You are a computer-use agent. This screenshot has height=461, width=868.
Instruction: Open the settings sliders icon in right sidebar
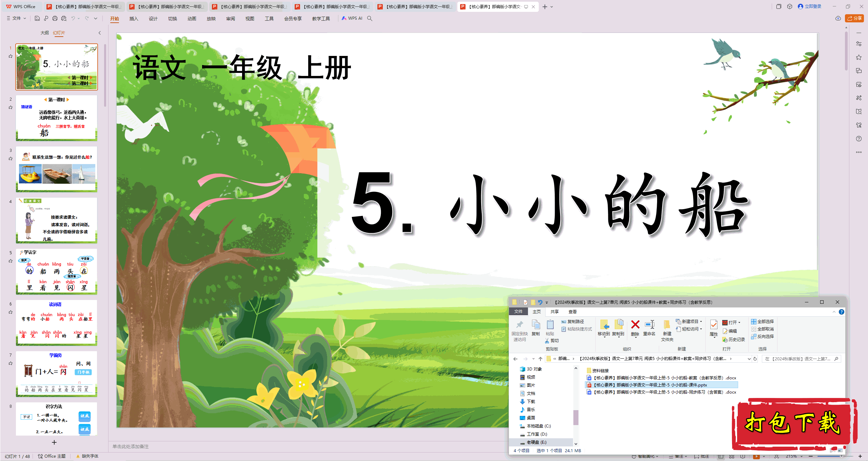[859, 44]
